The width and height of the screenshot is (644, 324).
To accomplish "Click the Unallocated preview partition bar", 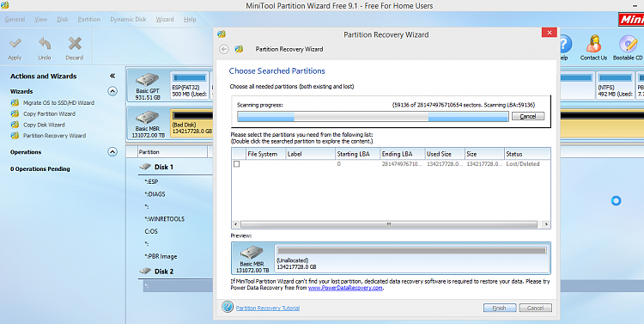I will click(412, 251).
